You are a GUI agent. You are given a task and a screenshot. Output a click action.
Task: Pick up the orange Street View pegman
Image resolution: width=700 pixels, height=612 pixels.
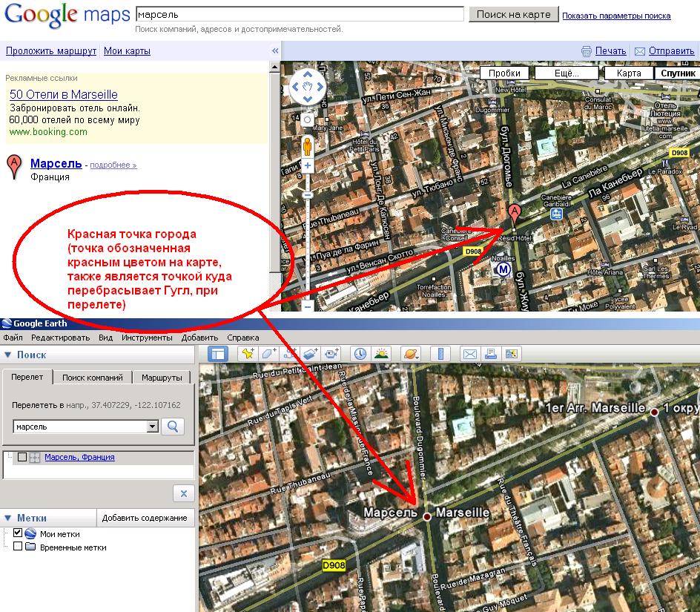click(x=308, y=147)
